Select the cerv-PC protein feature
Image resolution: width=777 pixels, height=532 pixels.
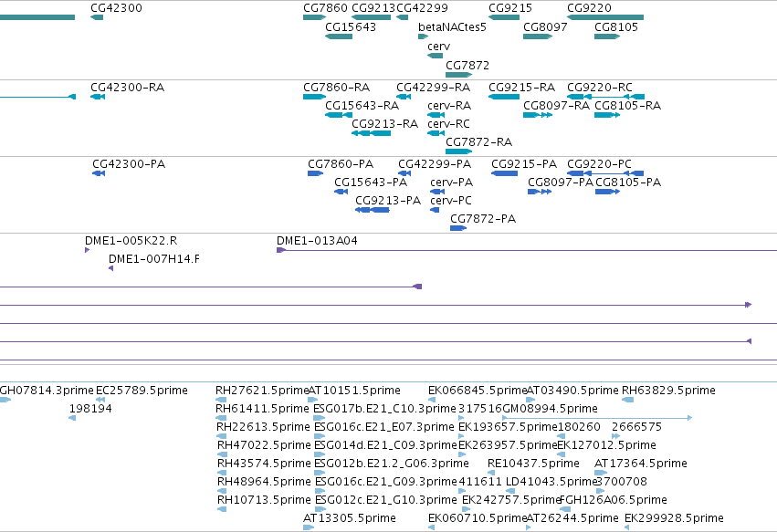point(435,210)
